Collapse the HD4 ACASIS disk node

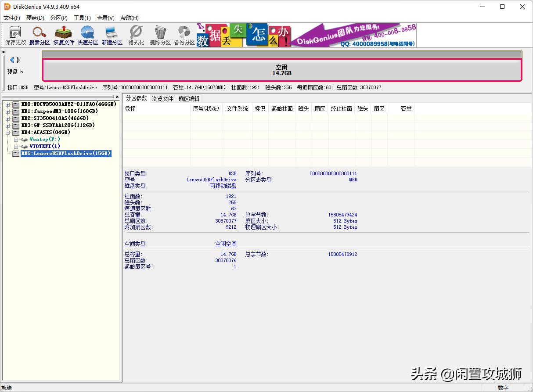coord(7,132)
